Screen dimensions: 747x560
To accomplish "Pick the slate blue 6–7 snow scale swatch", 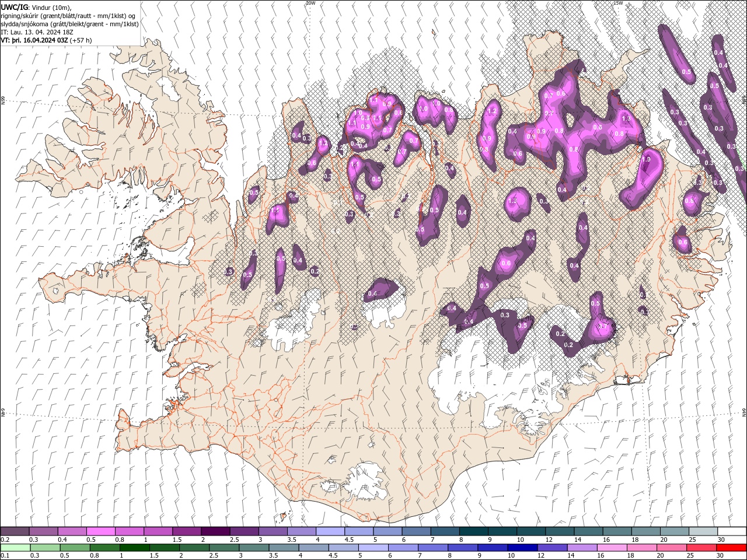I will (416, 531).
